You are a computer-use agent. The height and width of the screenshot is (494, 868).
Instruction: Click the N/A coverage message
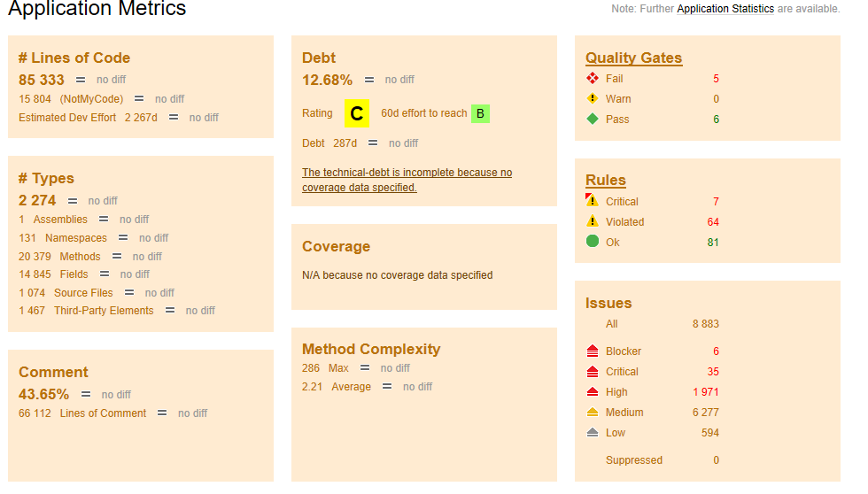[398, 275]
